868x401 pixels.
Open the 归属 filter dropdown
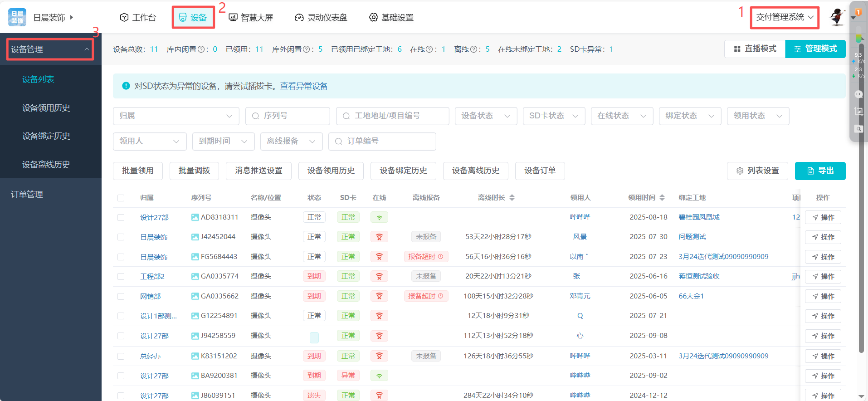coord(176,116)
